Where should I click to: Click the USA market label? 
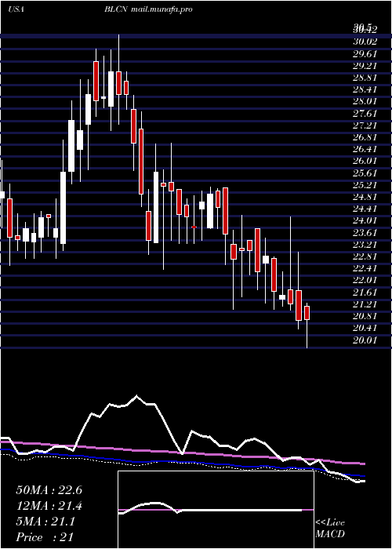(x=16, y=9)
